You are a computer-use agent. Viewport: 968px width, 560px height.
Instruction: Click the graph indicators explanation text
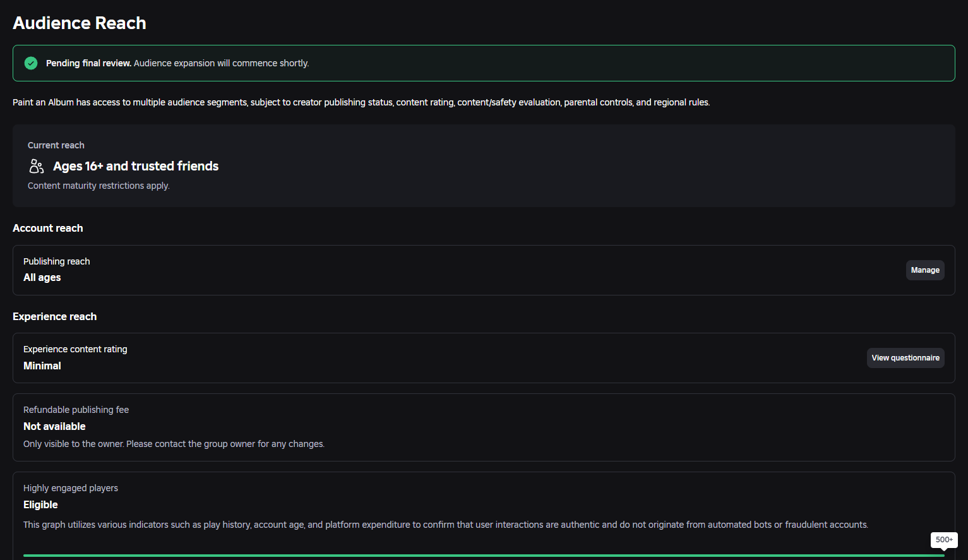coord(446,525)
